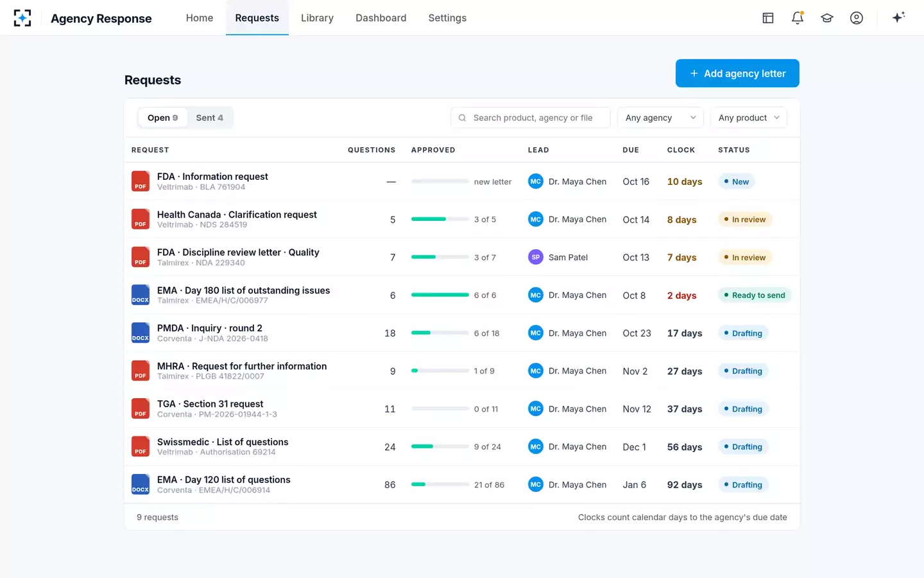Viewport: 924px width, 578px height.
Task: Click Sam Patel's SP avatar
Action: coord(535,257)
